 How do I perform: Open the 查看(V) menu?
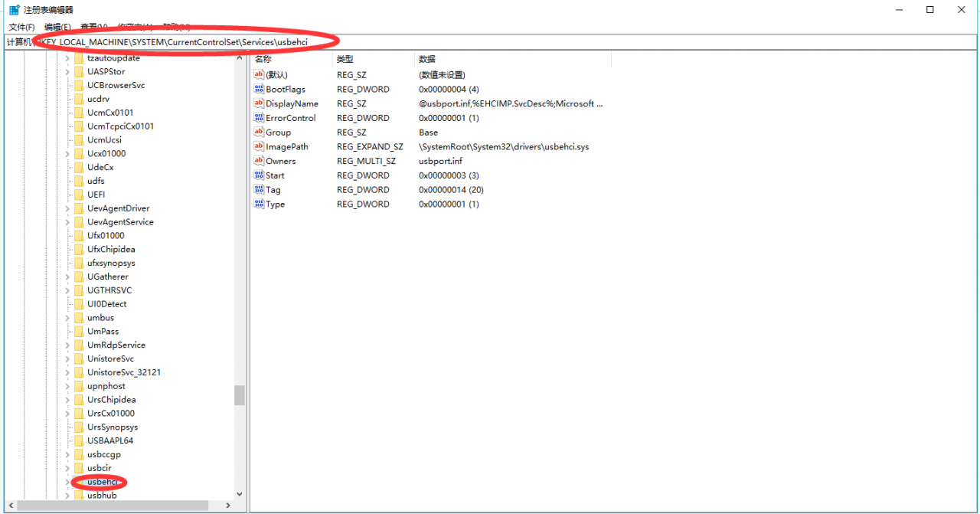pyautogui.click(x=94, y=27)
